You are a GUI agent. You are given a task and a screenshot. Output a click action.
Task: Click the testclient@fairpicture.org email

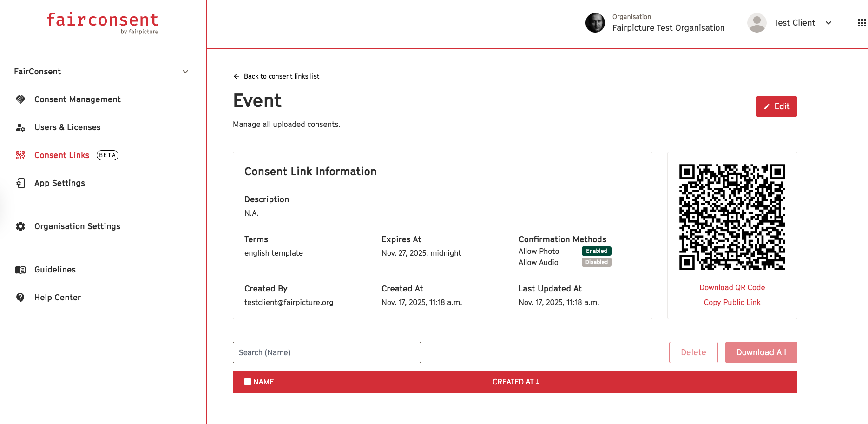(289, 303)
